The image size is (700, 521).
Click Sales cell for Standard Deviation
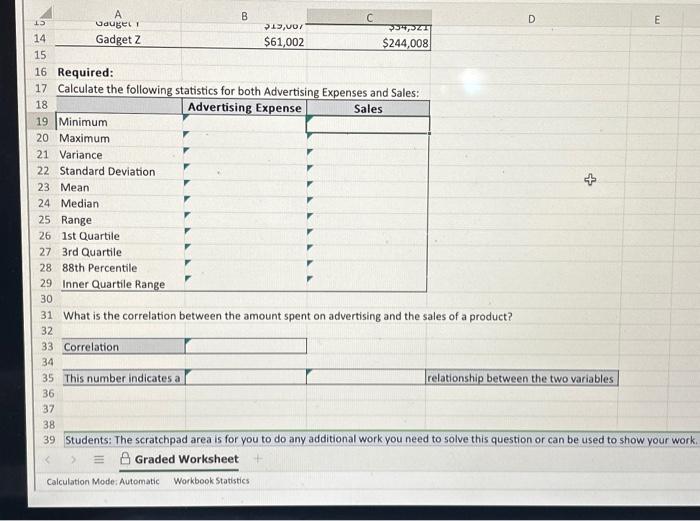368,173
